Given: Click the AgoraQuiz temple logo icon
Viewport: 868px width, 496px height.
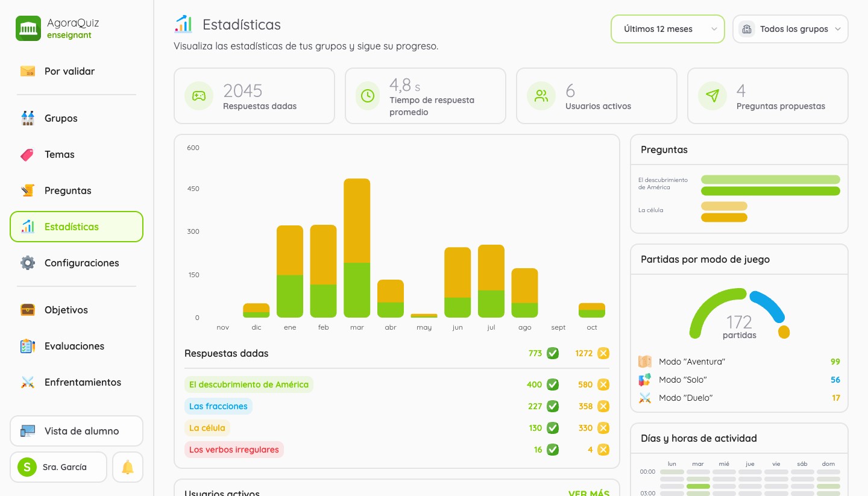Looking at the screenshot, I should 28,28.
